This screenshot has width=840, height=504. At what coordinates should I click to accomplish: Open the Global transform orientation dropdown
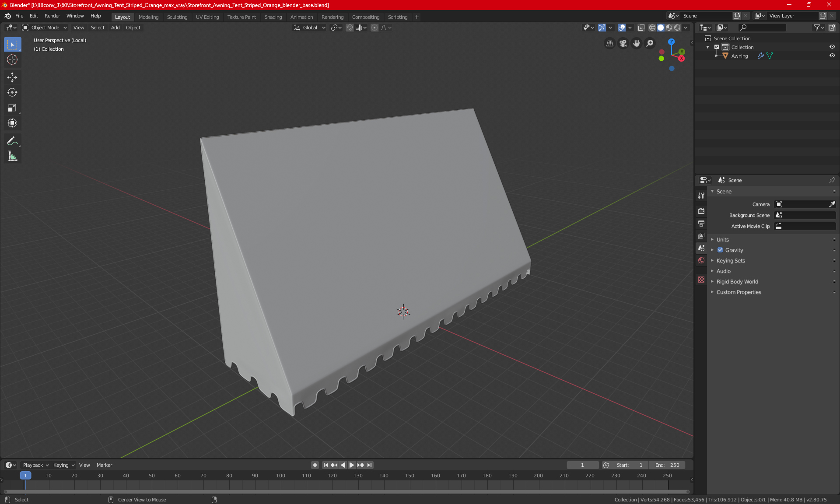point(310,28)
